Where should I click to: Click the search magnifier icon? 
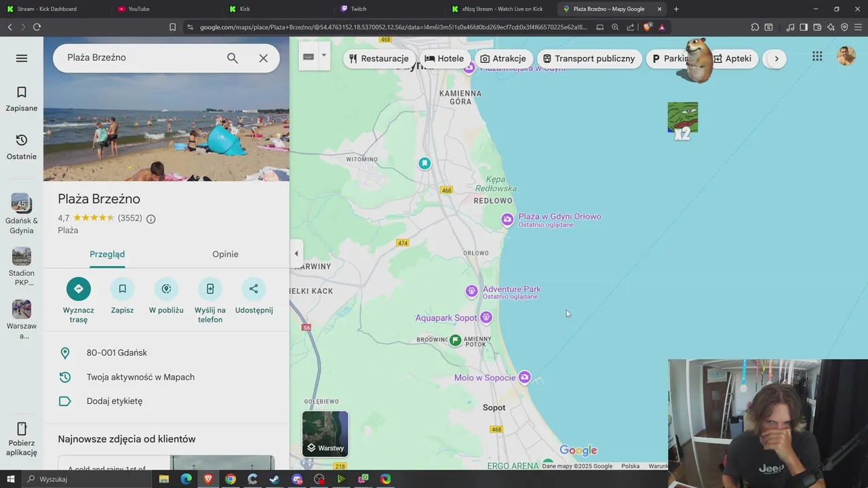(233, 58)
